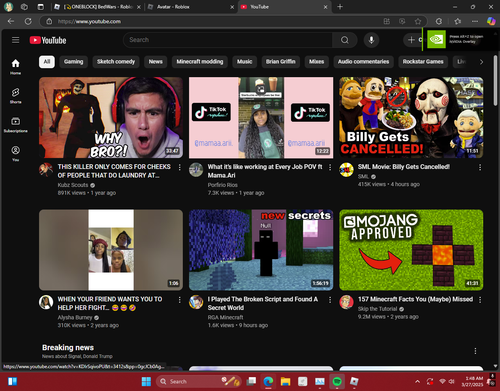This screenshot has height=391, width=500.
Task: Open SML channel avatar
Action: pos(346,170)
